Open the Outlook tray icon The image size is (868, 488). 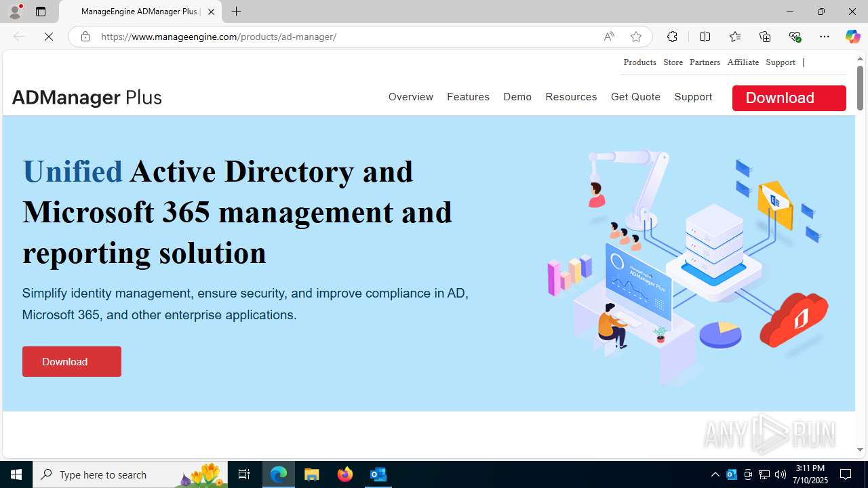[x=732, y=474]
